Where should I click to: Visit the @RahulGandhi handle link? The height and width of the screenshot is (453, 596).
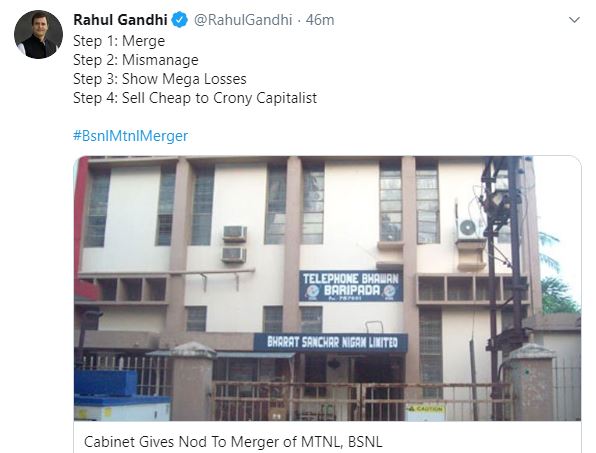pos(243,20)
